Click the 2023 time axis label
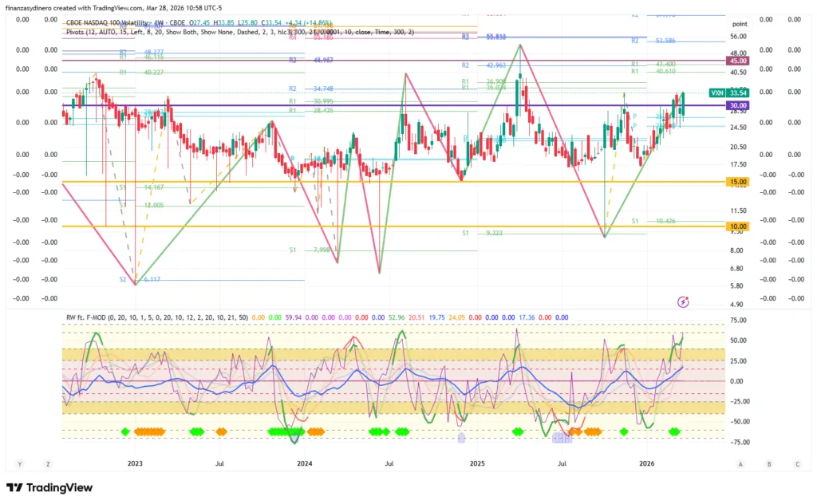Viewport: 817px width, 504px height. (135, 463)
